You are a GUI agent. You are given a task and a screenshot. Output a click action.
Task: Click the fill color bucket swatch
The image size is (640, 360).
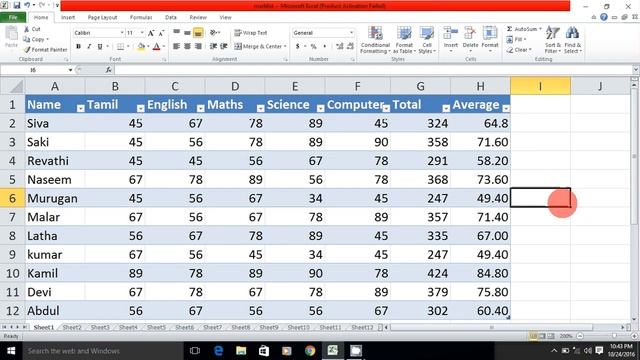point(141,47)
